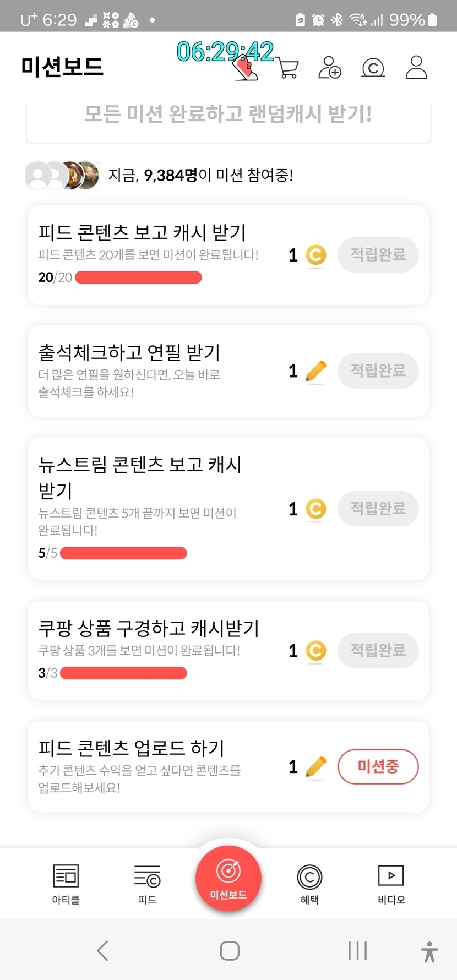Open the cash balance coin icon
This screenshot has height=980, width=457.
click(x=373, y=68)
